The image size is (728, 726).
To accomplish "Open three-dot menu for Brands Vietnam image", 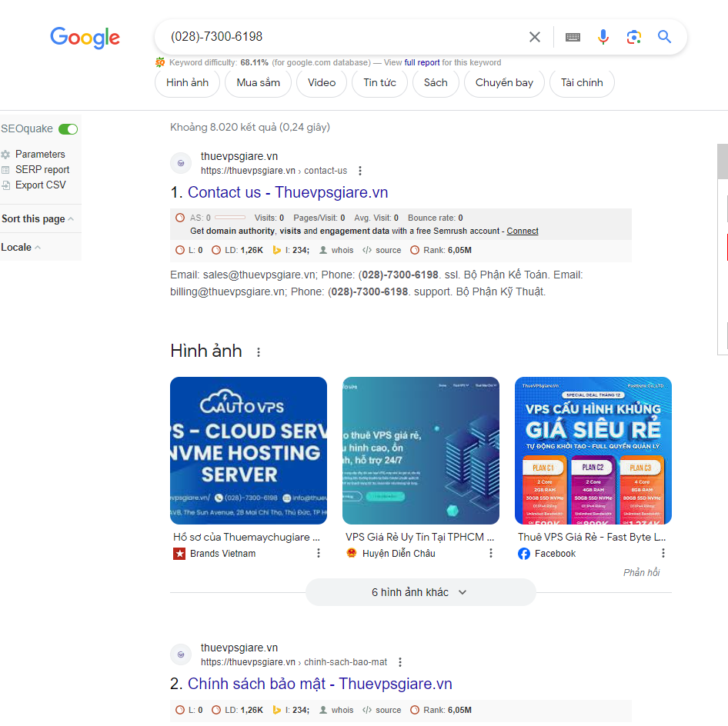I will coord(319,553).
